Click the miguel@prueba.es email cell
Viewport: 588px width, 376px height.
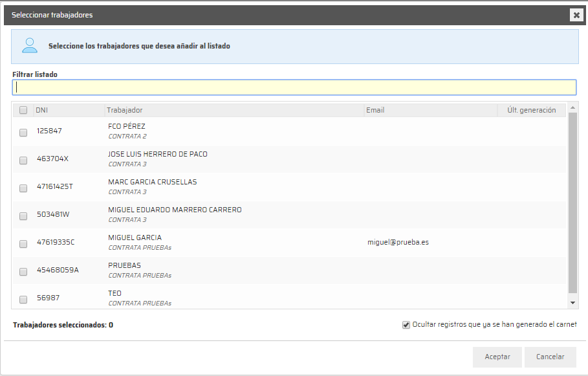[x=398, y=243]
